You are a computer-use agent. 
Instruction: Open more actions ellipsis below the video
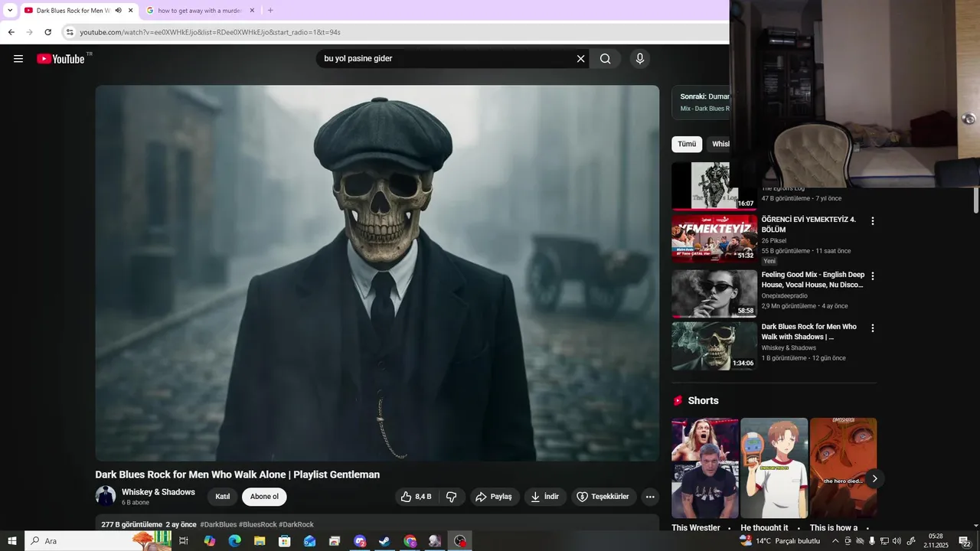click(650, 497)
